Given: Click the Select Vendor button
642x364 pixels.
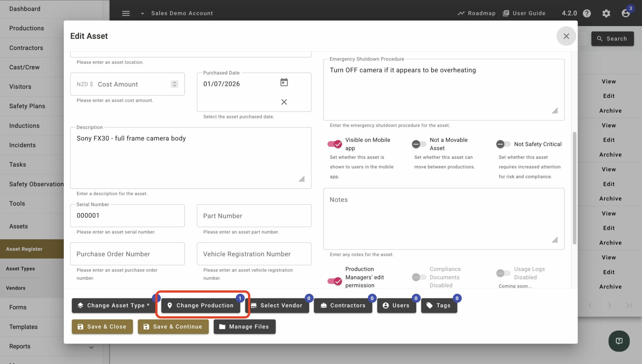Looking at the screenshot, I should [277, 306].
